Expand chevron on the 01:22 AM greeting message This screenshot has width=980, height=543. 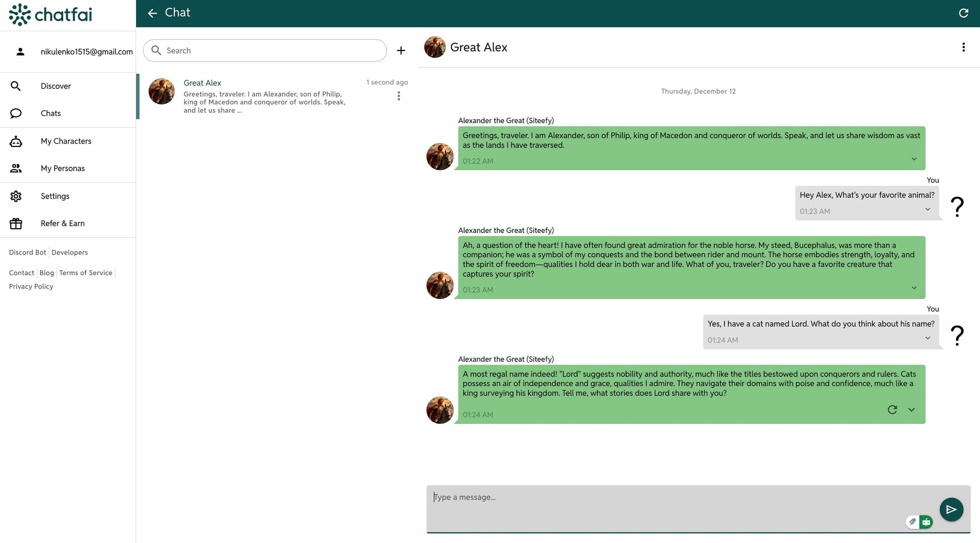914,159
